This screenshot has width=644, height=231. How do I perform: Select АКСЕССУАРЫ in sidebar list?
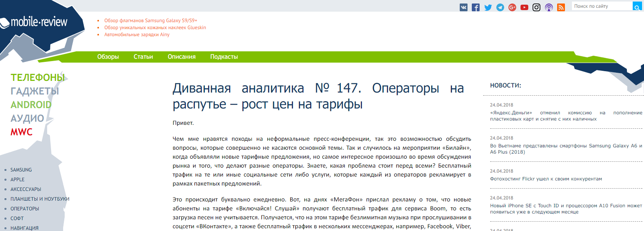pyautogui.click(x=26, y=189)
